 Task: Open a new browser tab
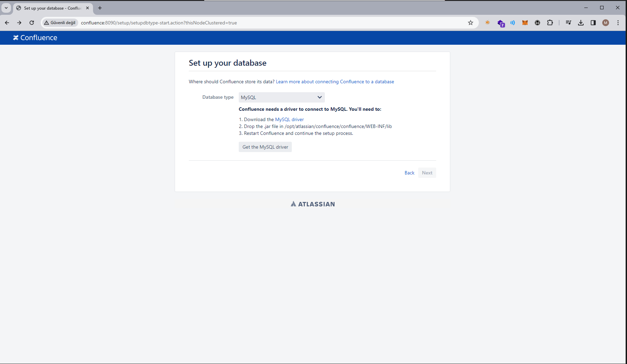pyautogui.click(x=100, y=8)
